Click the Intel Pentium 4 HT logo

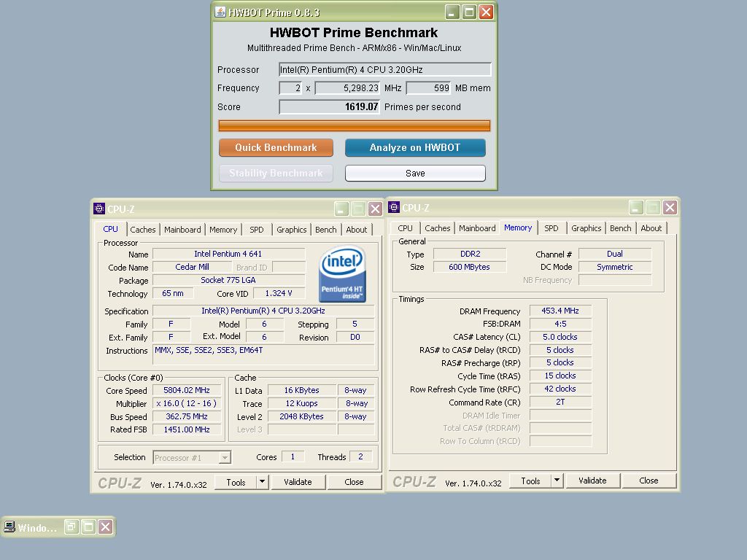pyautogui.click(x=342, y=274)
